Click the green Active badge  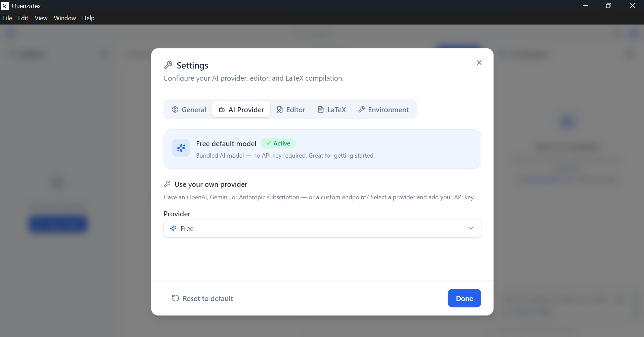(278, 143)
